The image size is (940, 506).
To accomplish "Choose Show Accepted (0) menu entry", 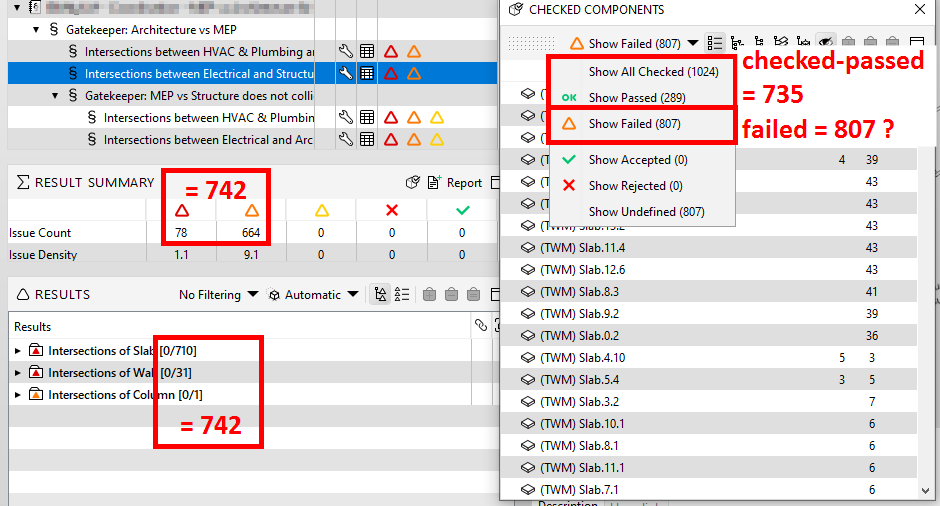I will [x=642, y=160].
